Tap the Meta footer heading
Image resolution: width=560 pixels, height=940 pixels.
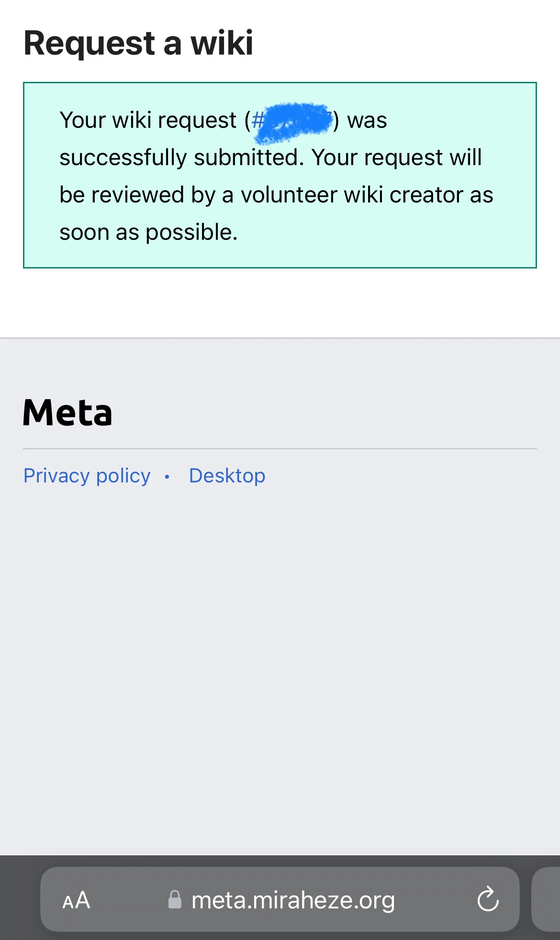pos(67,413)
